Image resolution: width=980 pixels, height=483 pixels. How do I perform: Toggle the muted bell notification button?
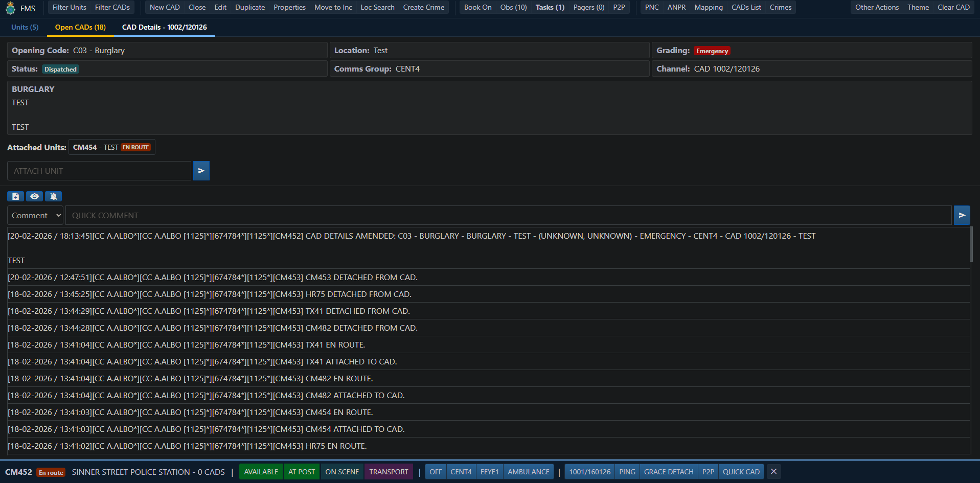point(53,196)
